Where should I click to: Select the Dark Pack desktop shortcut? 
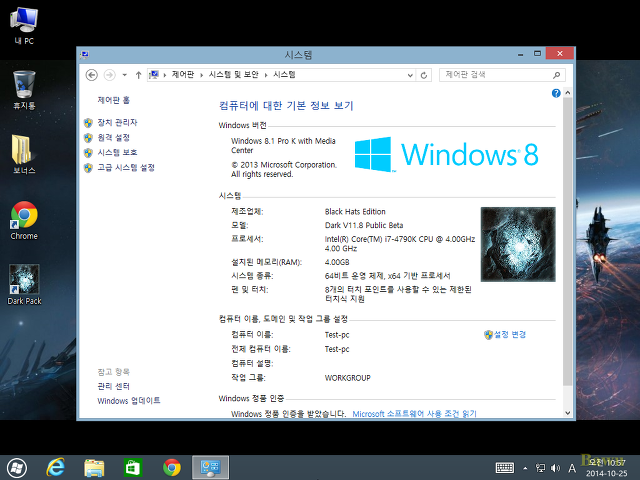point(24,284)
